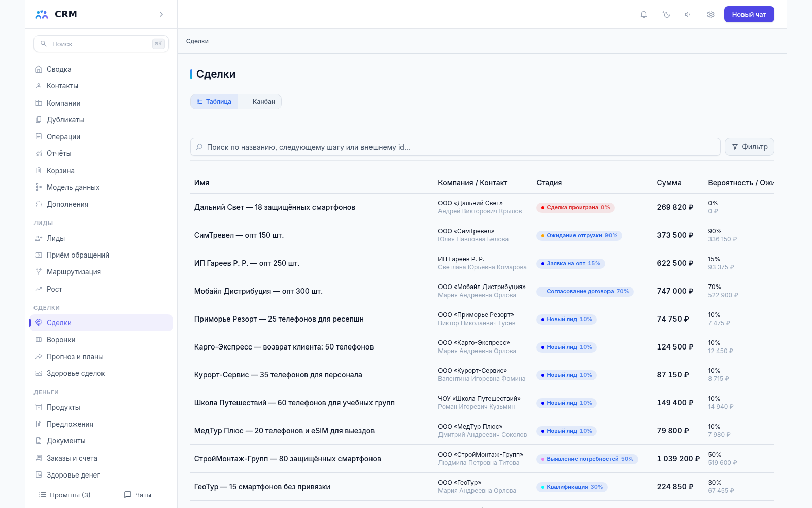Focus the sidebar Поиск search field

(101, 44)
